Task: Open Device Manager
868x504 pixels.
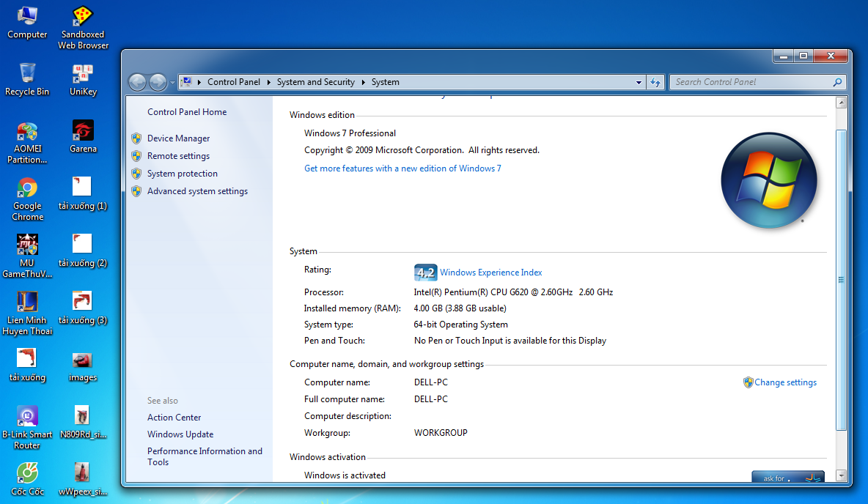Action: coord(178,138)
